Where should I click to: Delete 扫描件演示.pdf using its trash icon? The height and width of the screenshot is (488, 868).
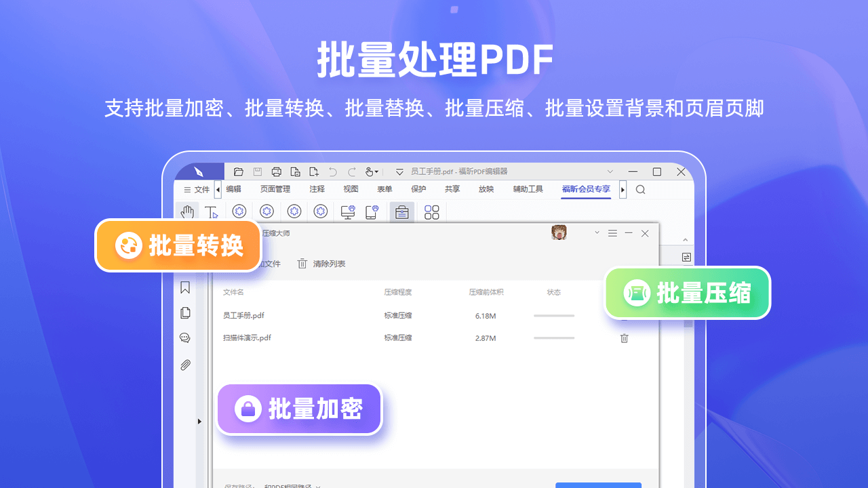point(624,338)
